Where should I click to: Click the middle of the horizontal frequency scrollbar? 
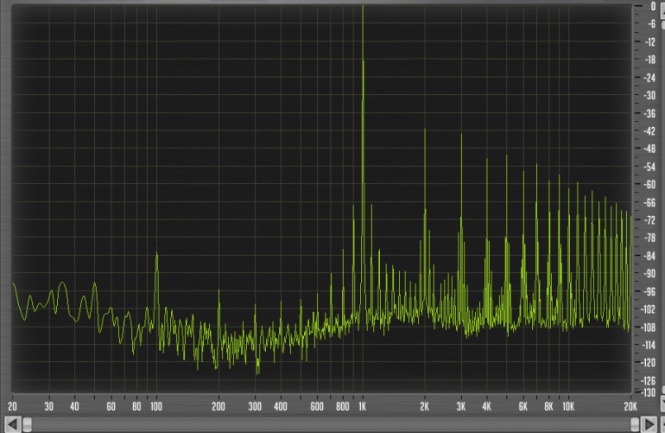(x=332, y=427)
